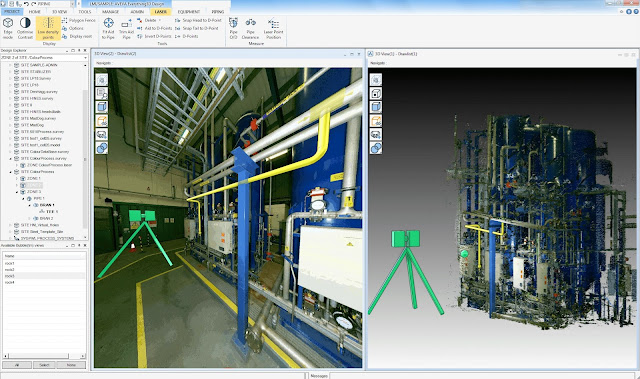Expand BRAN 2 node
The width and height of the screenshot is (640, 379).
point(29,218)
